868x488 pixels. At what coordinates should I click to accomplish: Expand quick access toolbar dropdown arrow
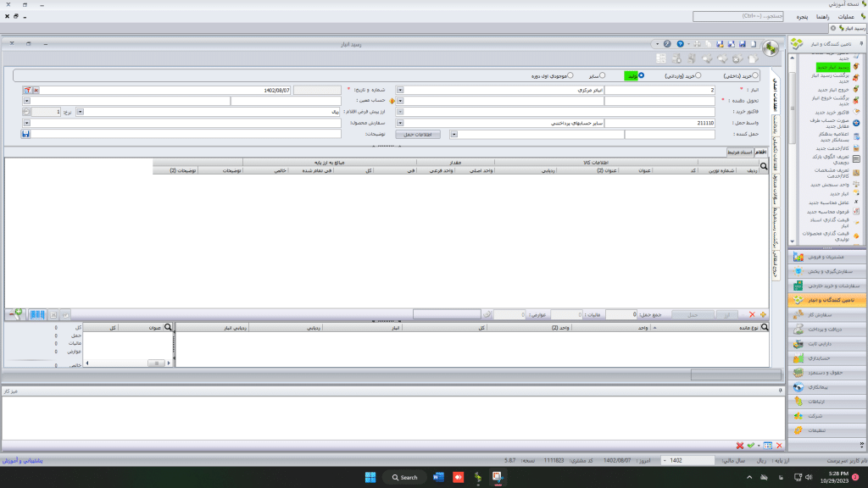pos(657,44)
